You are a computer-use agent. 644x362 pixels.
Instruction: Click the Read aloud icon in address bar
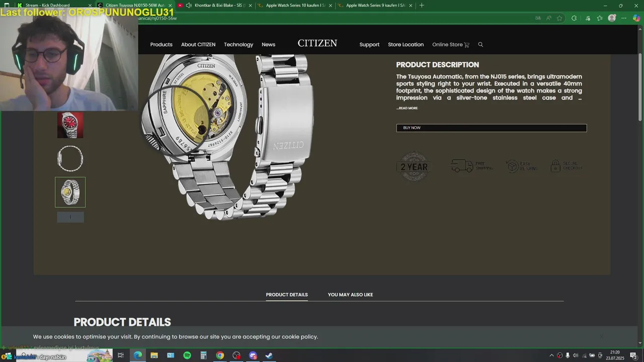548,18
